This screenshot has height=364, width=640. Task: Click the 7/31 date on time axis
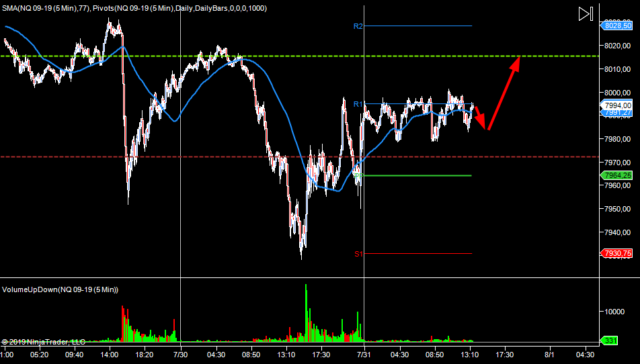364,354
